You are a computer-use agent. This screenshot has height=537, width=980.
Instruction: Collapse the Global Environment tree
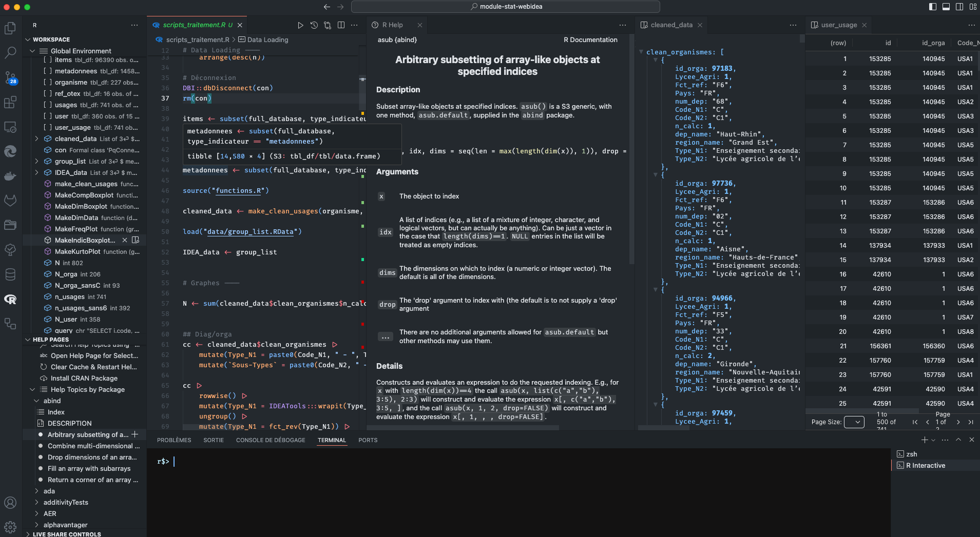click(x=32, y=51)
